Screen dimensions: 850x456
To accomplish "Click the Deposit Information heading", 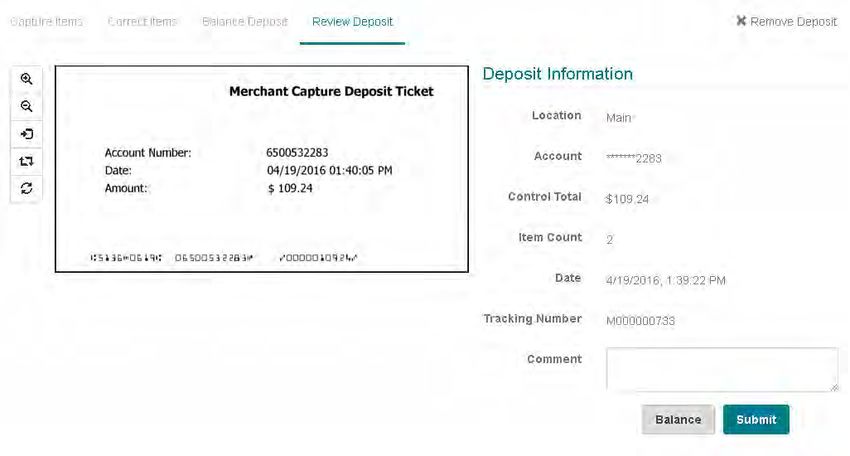I will click(x=558, y=74).
